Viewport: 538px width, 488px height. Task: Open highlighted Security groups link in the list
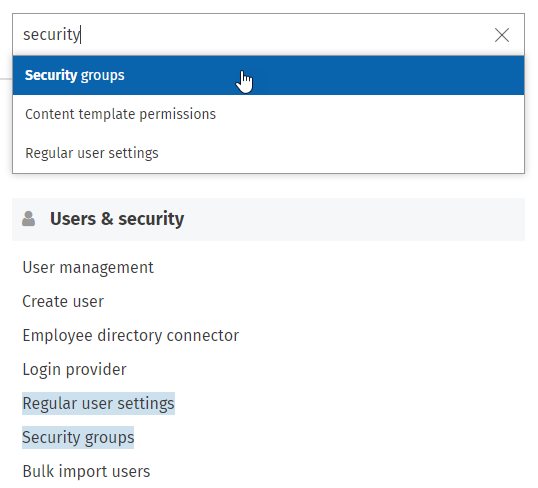pos(78,438)
